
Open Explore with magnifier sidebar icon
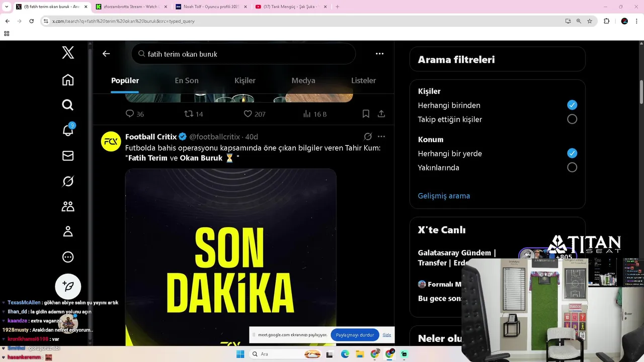click(x=68, y=105)
